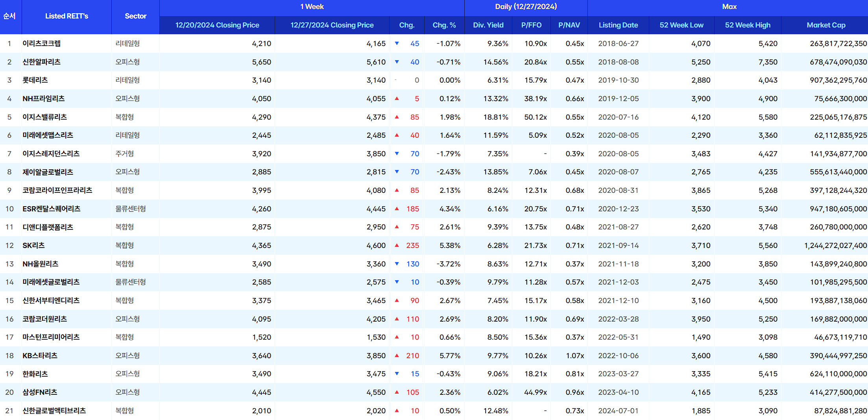Click the red up arrow in 디앤디플랫폼리츠 row

click(x=397, y=227)
